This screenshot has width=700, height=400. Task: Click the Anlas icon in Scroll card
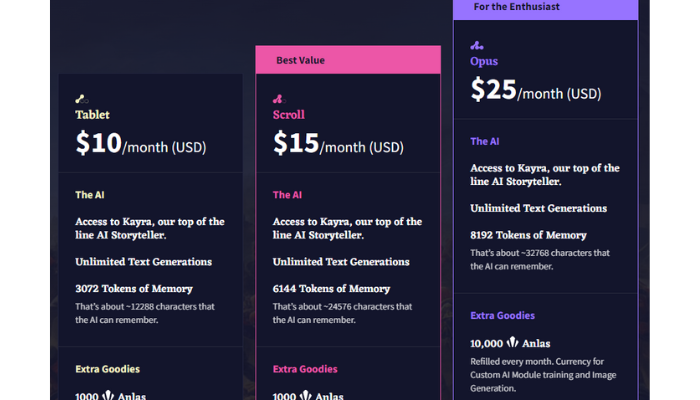pyautogui.click(x=305, y=395)
